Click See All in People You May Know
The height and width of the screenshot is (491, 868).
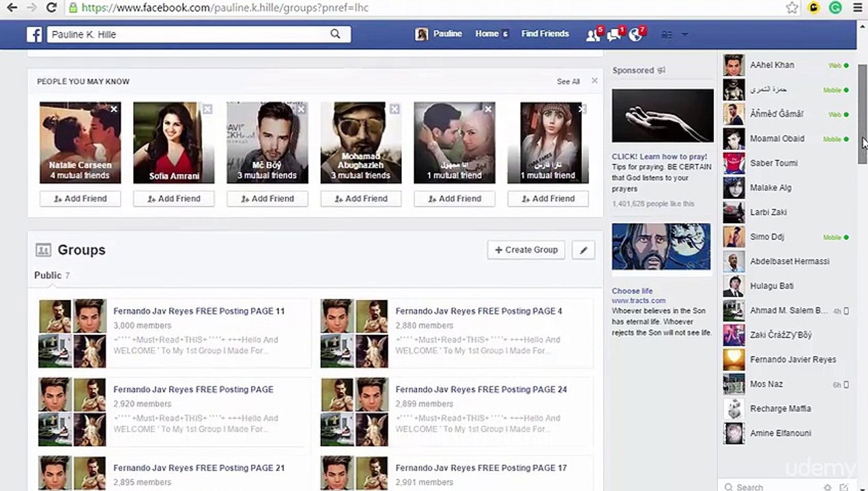568,82
